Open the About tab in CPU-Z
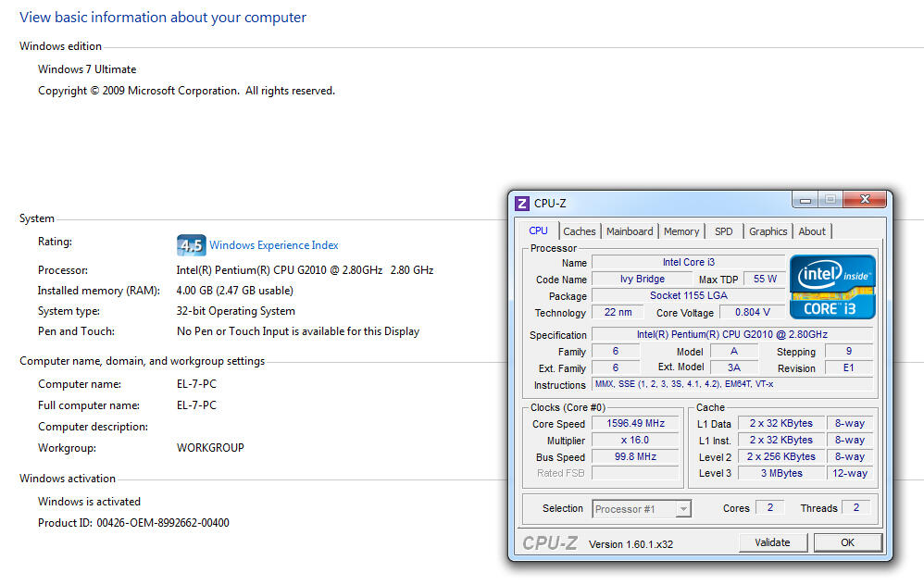The height and width of the screenshot is (585, 924). [812, 231]
